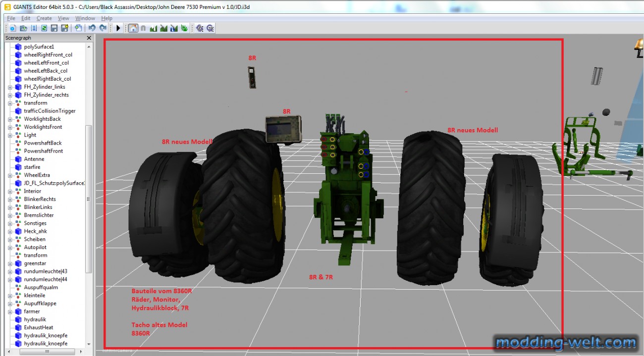Open the File menu
644x356 pixels.
tap(11, 18)
